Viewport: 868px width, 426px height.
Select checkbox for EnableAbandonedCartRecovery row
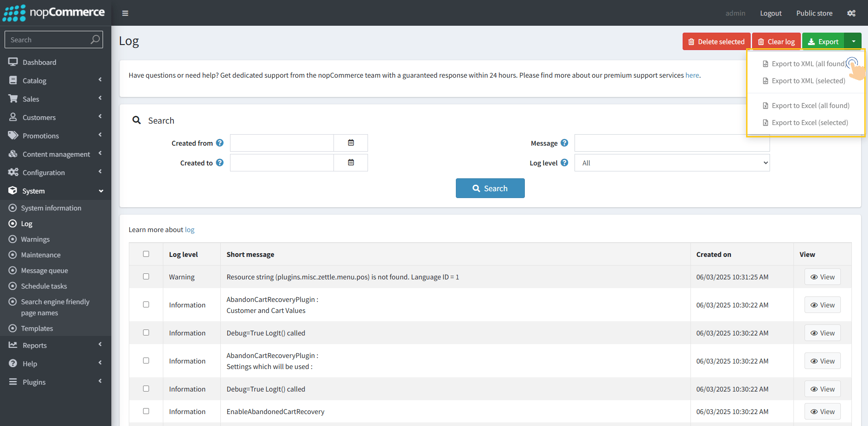pos(146,411)
